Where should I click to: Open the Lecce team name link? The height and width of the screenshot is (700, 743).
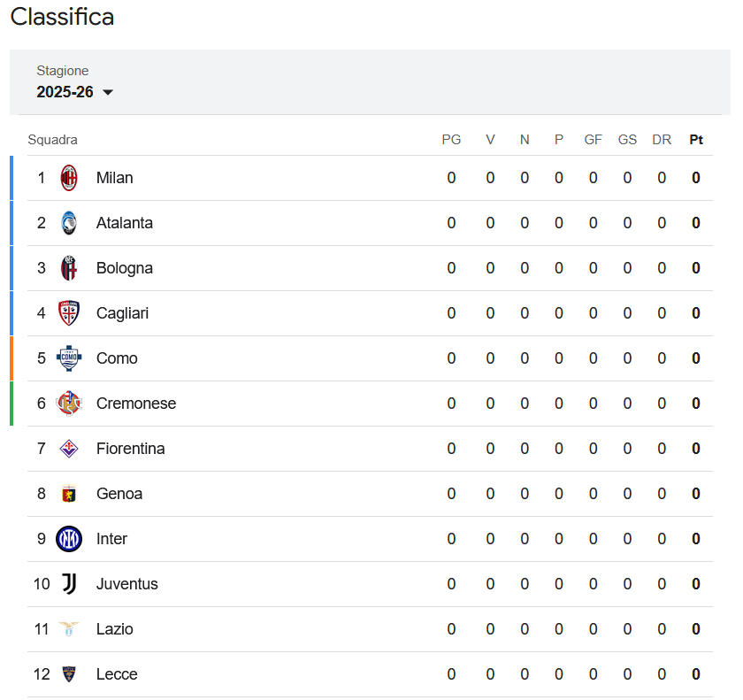117,674
